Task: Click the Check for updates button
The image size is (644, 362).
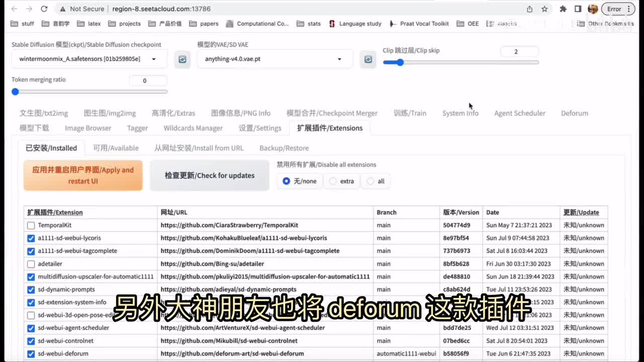Action: (209, 175)
